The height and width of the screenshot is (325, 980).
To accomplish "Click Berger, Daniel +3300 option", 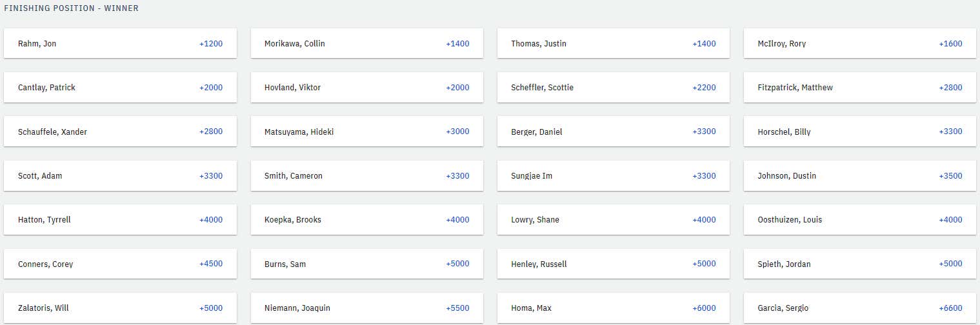I will [x=614, y=132].
